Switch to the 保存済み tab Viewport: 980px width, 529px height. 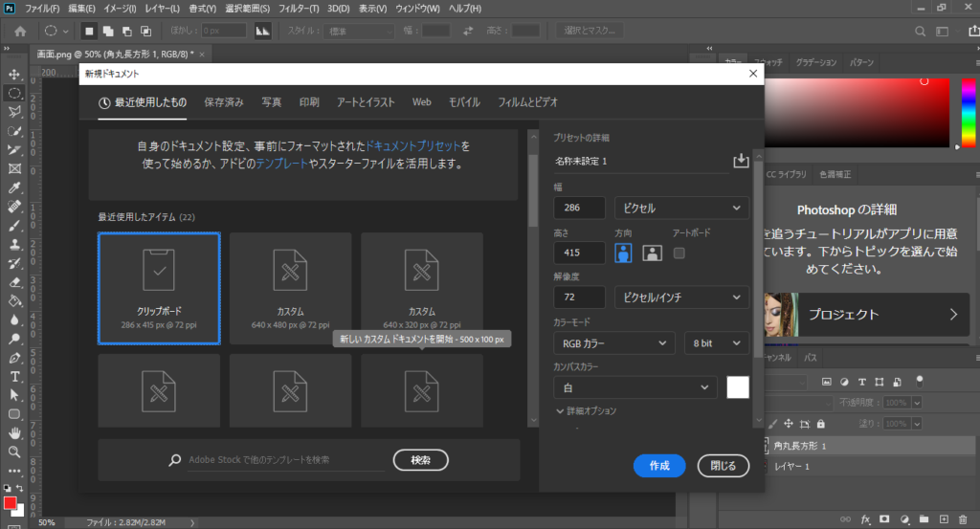(224, 102)
